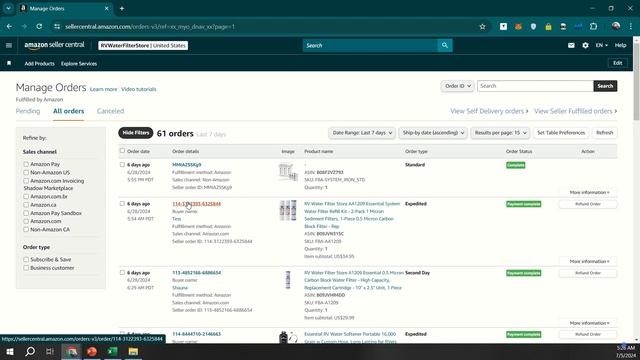Image resolution: width=640 pixels, height=360 pixels.
Task: Open the Results per page dropdown
Action: pos(500,133)
